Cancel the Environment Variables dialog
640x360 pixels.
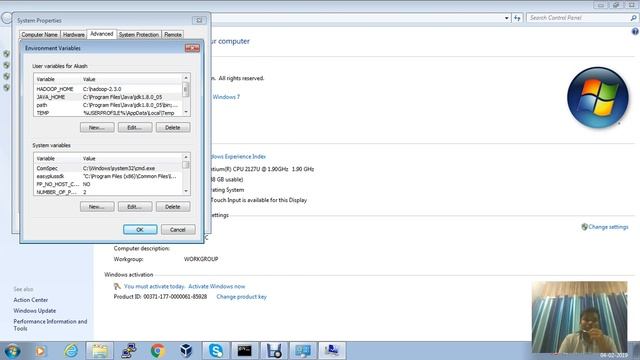(178, 229)
